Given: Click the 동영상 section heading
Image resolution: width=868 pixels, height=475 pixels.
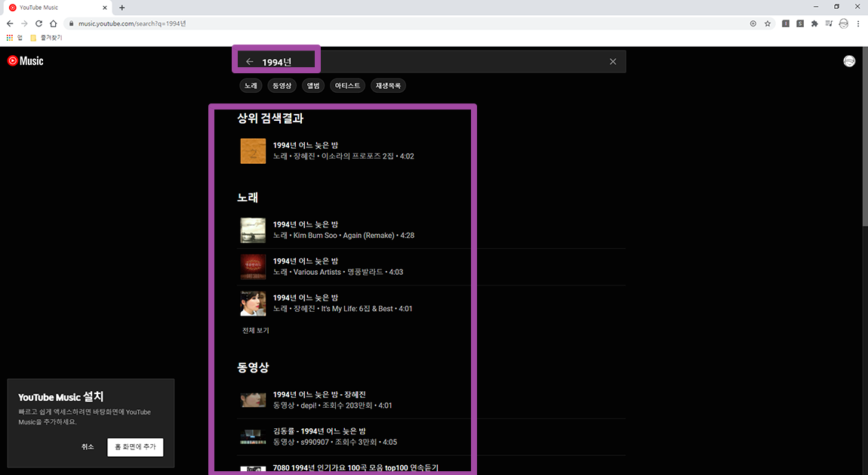Looking at the screenshot, I should pyautogui.click(x=253, y=368).
